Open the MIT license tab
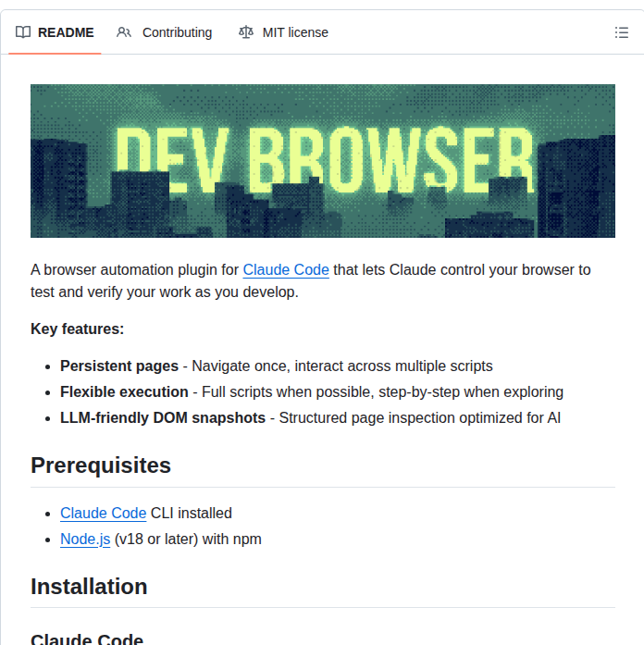The width and height of the screenshot is (644, 645). pos(283,32)
